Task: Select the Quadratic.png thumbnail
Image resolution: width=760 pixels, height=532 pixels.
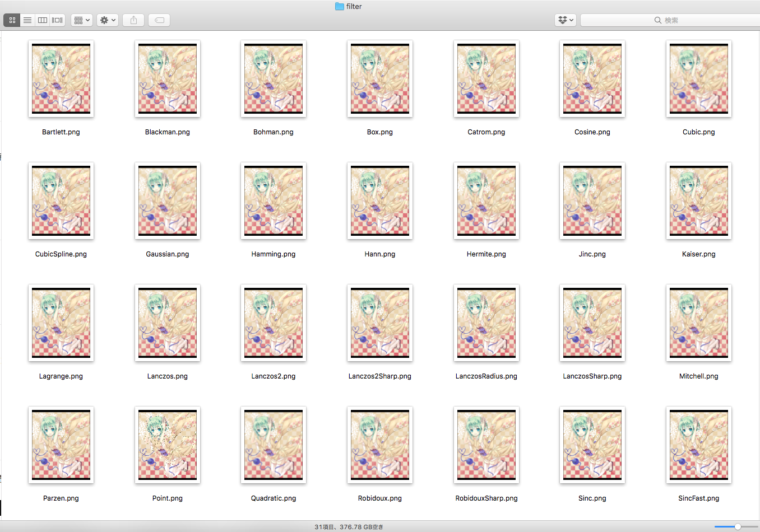Action: [274, 445]
